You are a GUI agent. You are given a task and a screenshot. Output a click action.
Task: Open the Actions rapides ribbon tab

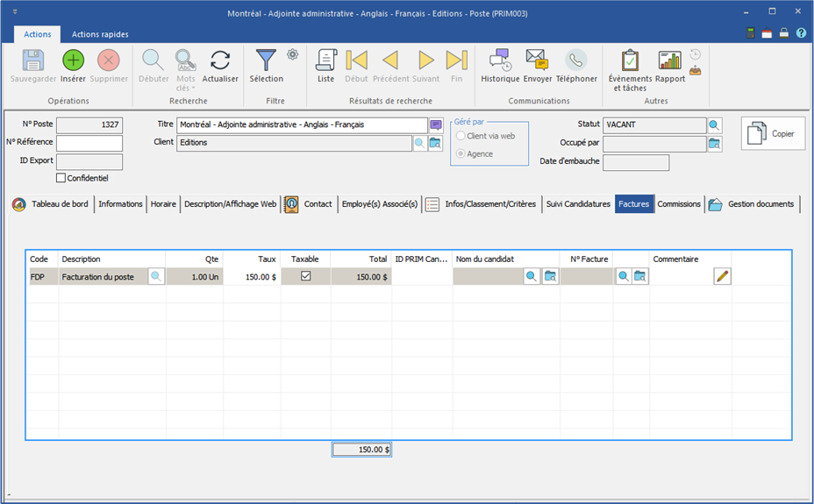point(100,34)
